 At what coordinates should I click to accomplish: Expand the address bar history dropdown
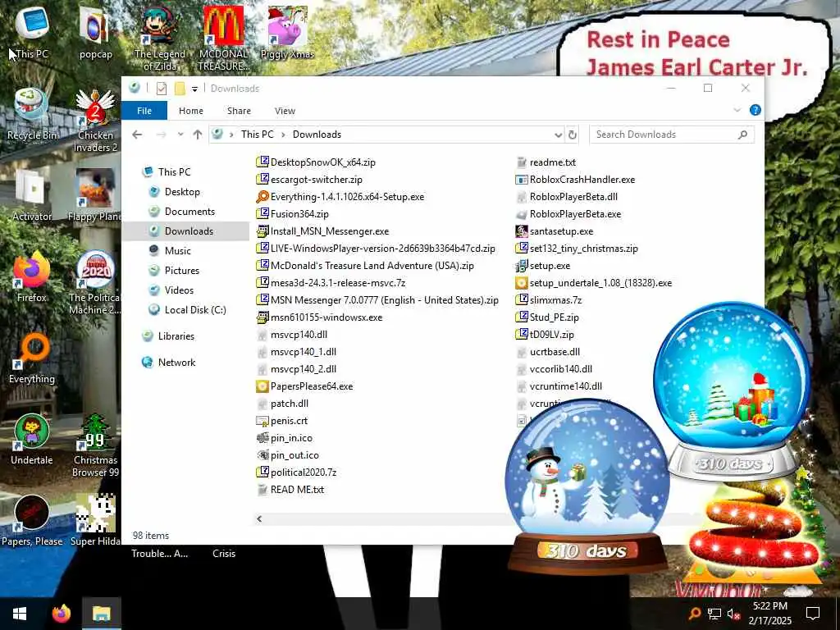point(558,135)
